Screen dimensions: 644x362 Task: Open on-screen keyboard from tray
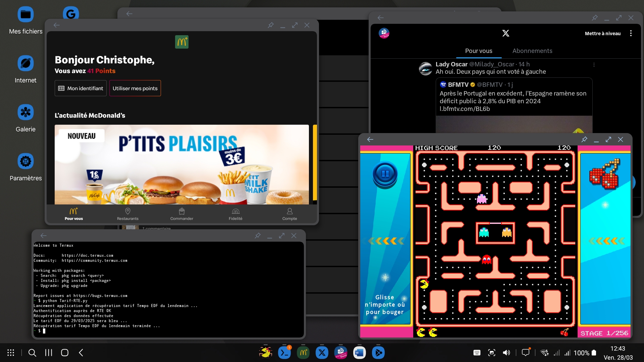point(477,353)
